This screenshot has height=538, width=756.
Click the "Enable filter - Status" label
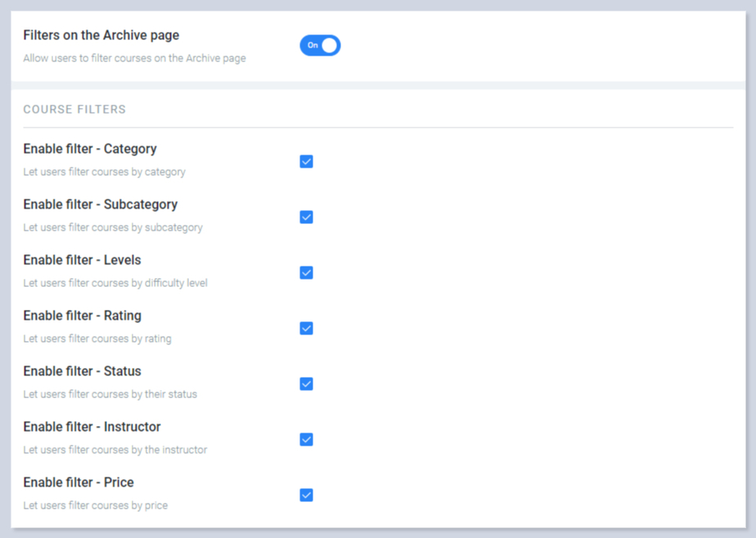(82, 371)
